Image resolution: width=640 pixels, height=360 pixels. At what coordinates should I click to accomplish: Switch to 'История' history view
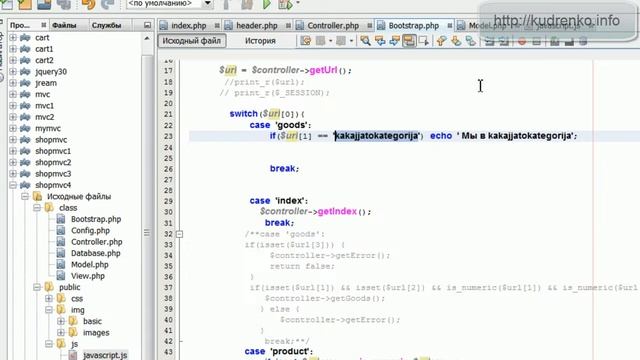(260, 41)
